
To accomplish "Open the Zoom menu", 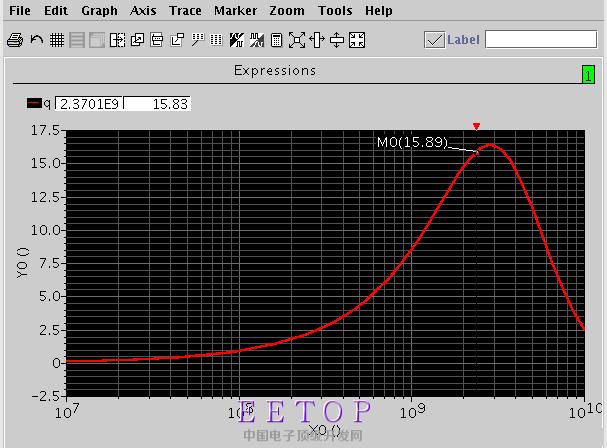I will coord(287,10).
